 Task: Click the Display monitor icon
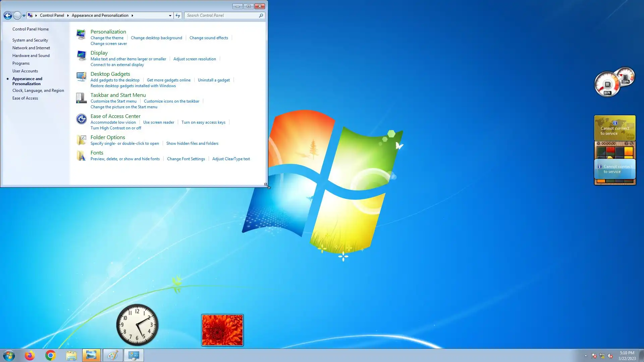[x=81, y=55]
